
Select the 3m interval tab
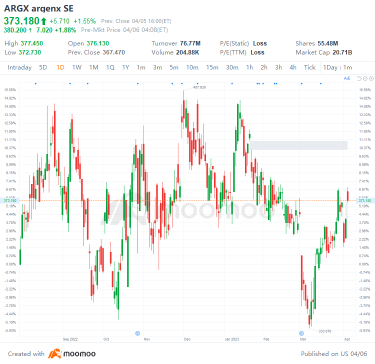coord(157,67)
